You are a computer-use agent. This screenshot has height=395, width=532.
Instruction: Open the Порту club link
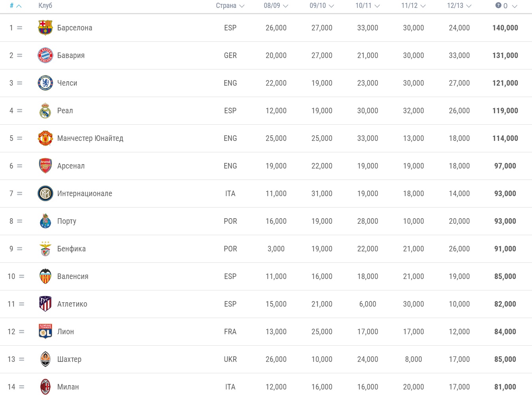coord(67,221)
